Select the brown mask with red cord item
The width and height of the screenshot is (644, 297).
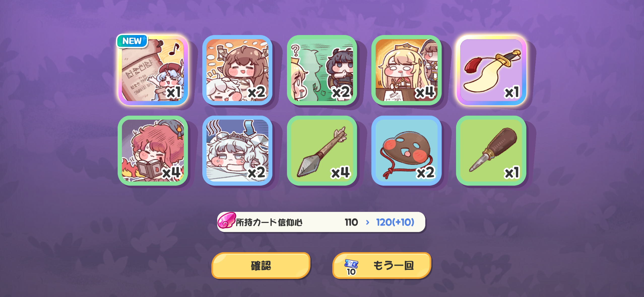(x=406, y=151)
